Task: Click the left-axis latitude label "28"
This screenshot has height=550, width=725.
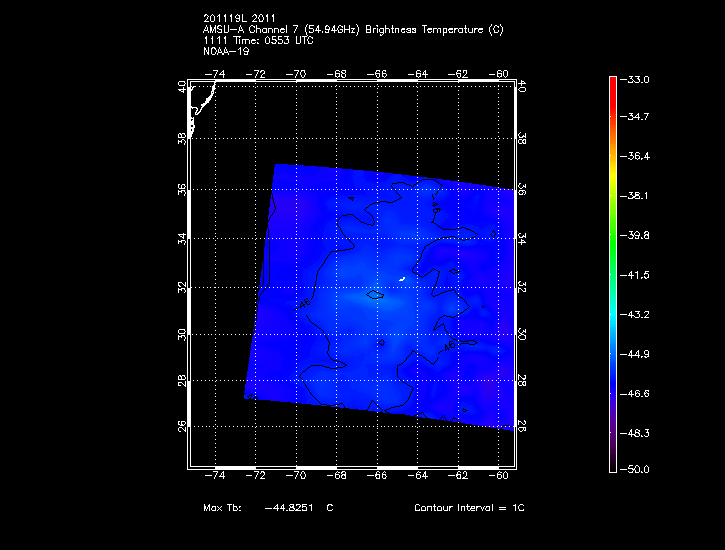Action: pos(182,381)
